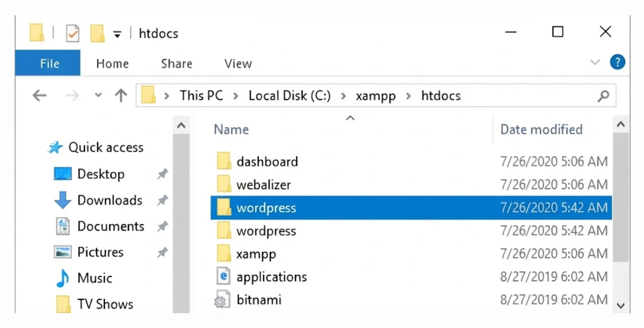Unpin Pictures using its pin icon
The height and width of the screenshot is (328, 644).
coord(163,252)
